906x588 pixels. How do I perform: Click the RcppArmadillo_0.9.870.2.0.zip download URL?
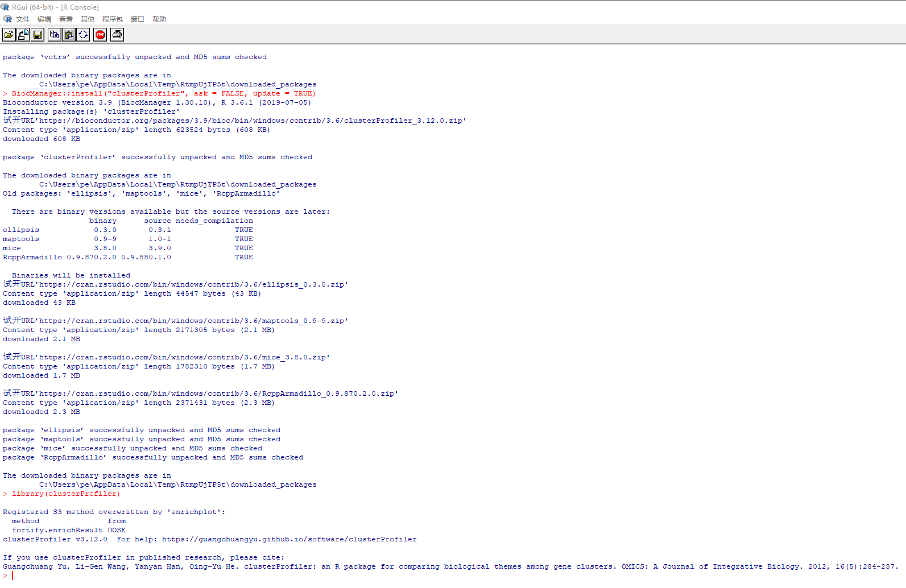(x=218, y=394)
